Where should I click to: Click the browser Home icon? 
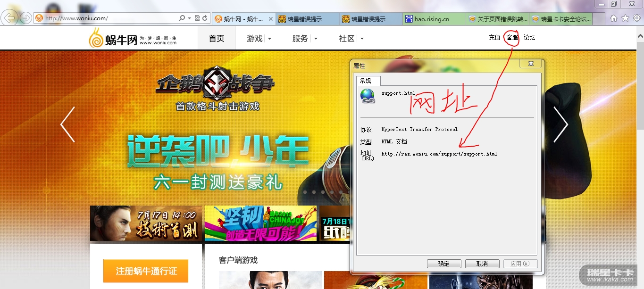(614, 18)
